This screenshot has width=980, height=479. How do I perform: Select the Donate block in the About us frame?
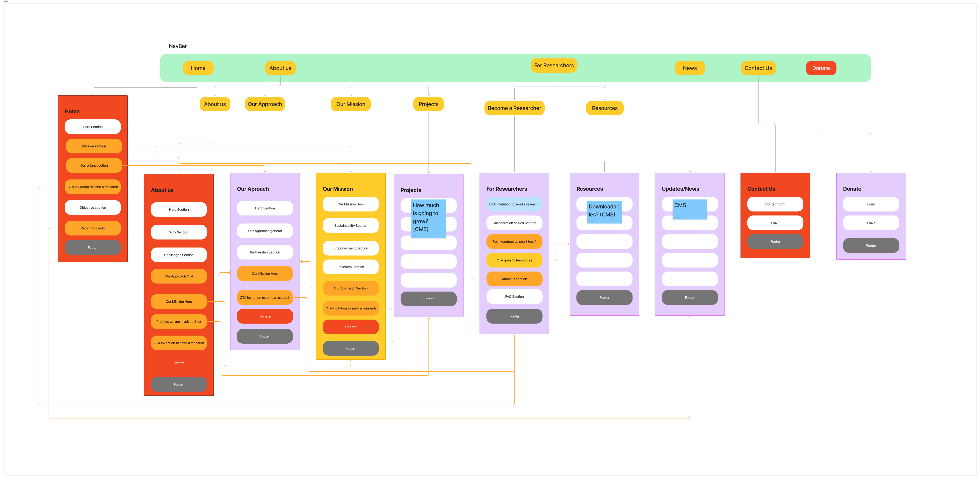179,363
